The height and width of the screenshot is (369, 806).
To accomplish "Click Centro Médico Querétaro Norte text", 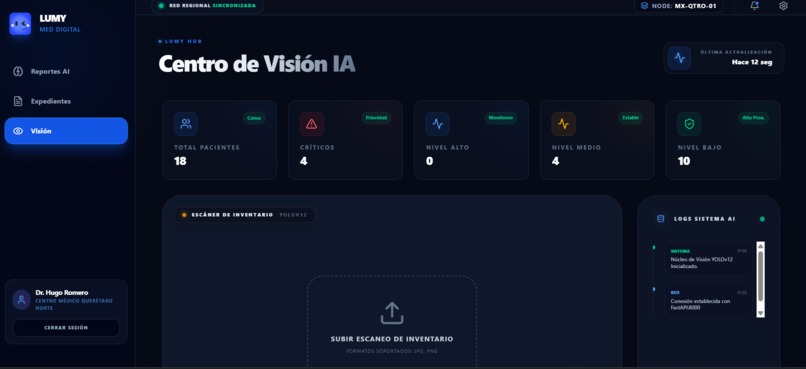I will [x=74, y=304].
